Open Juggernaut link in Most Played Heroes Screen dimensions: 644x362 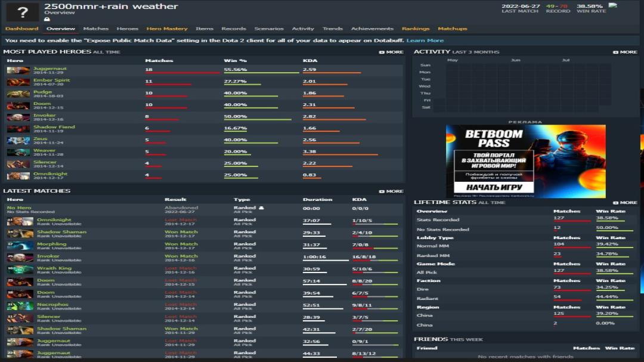(x=49, y=69)
